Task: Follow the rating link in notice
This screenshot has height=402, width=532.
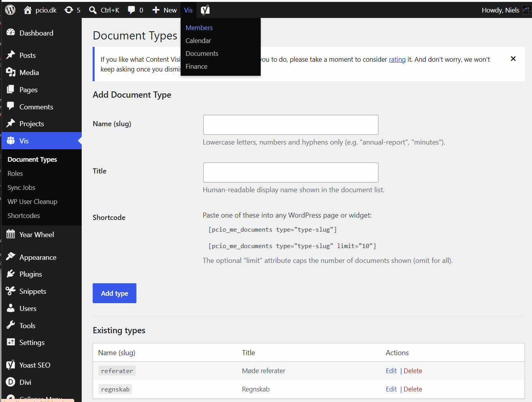Action: pos(397,59)
